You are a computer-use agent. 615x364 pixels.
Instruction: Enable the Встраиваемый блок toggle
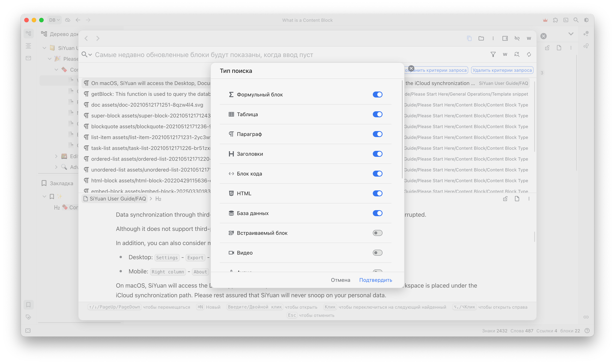tap(377, 233)
